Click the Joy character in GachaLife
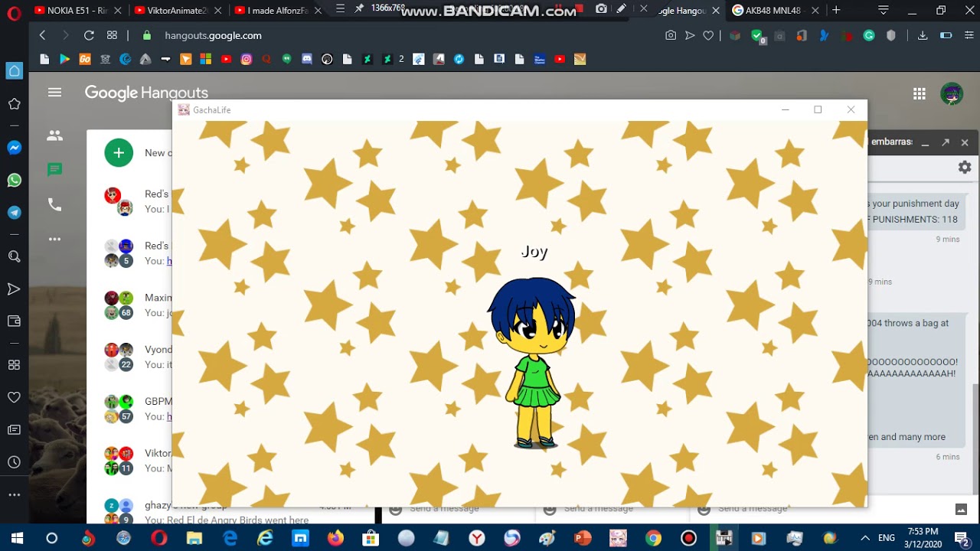Viewport: 980px width, 551px height. tap(533, 364)
